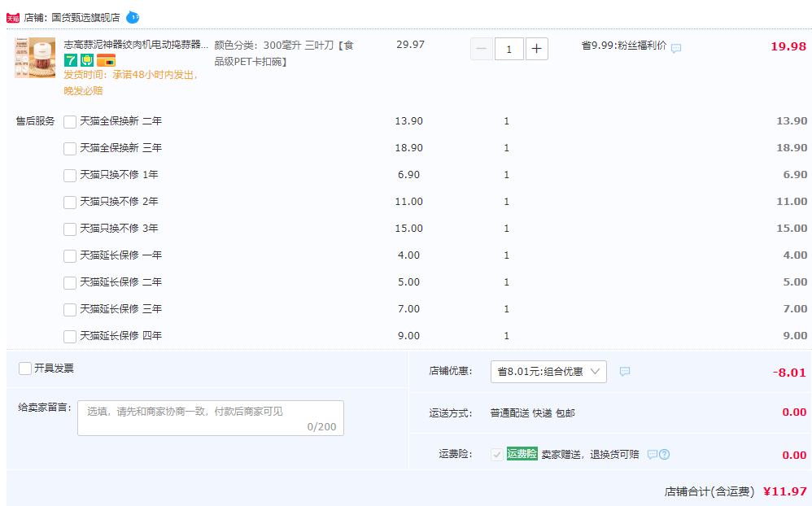Screen dimensions: 812x506
Task: Enable 天猫延长保修 一年 checkbox
Action: [70, 256]
